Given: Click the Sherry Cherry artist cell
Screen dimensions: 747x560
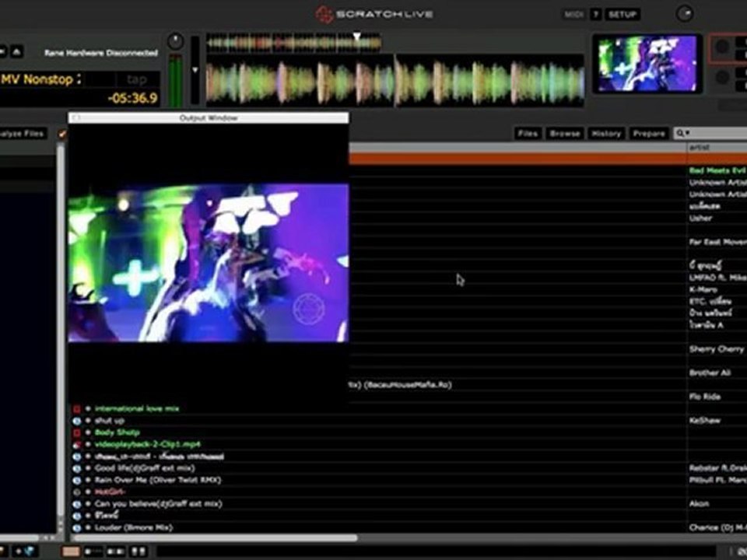Looking at the screenshot, I should [x=717, y=349].
